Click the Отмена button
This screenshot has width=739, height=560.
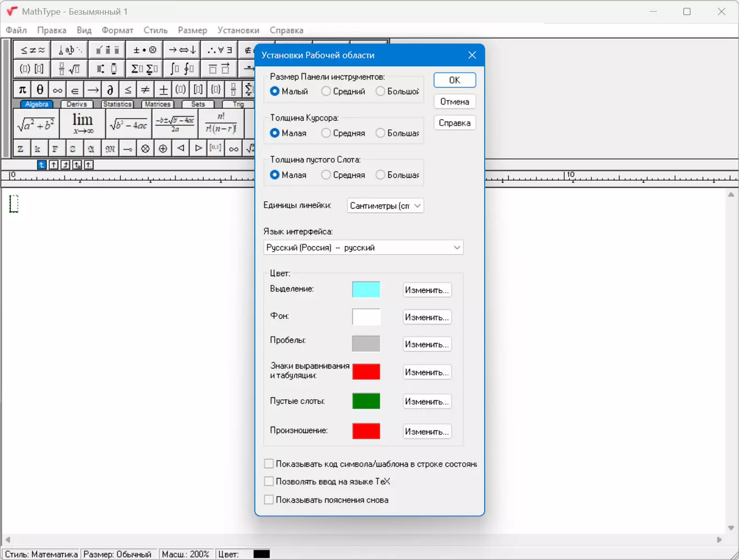[455, 102]
